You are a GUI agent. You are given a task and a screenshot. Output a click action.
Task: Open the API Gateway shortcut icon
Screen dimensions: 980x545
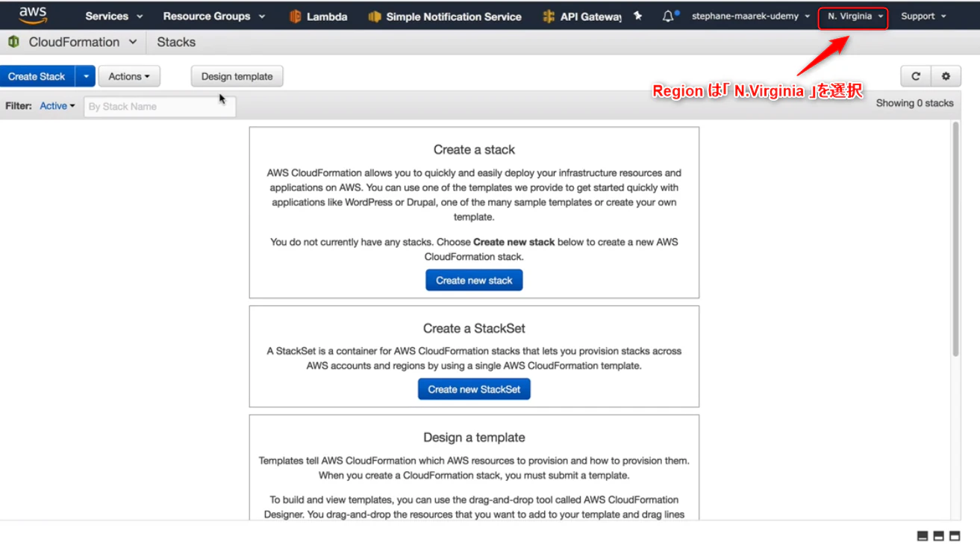pyautogui.click(x=549, y=16)
